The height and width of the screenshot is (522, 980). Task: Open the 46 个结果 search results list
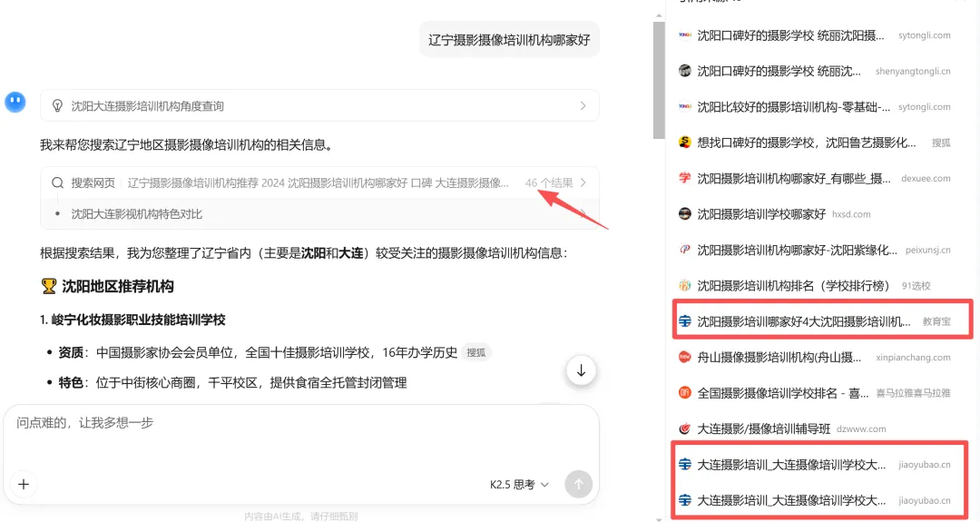tap(555, 183)
